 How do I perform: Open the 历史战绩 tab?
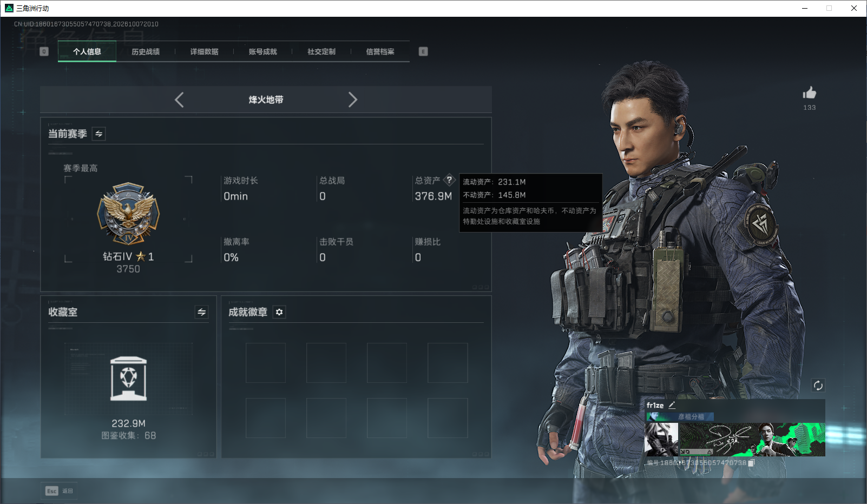tap(146, 51)
